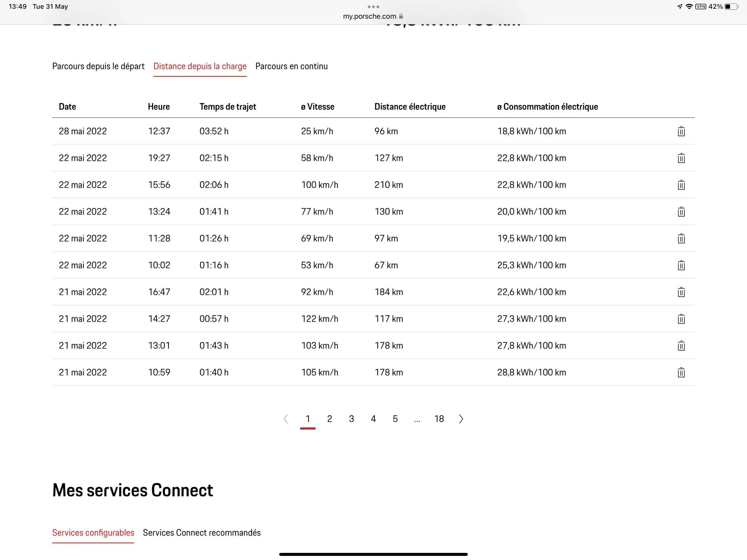The height and width of the screenshot is (560, 747).
Task: Tap the home indicator bar
Action: pos(373,554)
